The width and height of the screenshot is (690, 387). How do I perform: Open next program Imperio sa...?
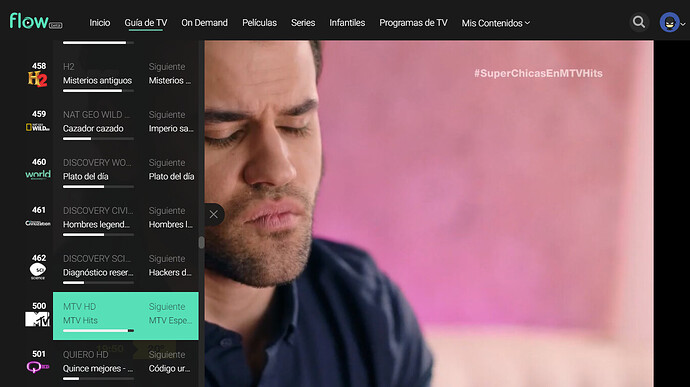171,129
